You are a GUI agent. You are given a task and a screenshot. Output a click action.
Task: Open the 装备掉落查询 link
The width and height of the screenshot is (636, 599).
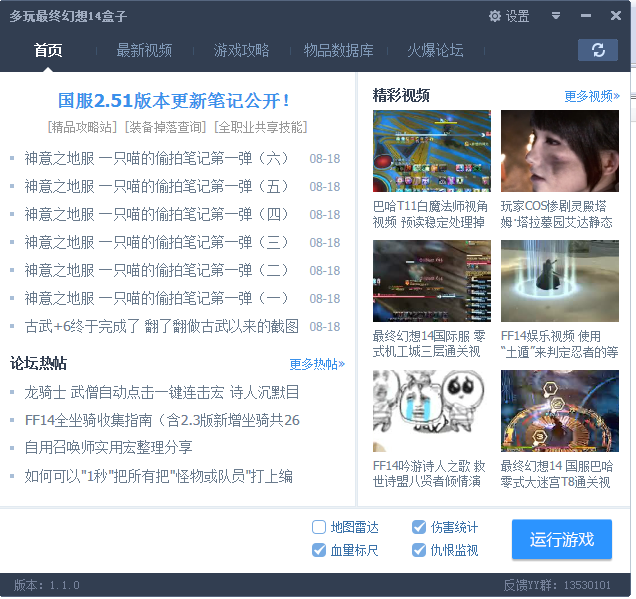tap(166, 127)
